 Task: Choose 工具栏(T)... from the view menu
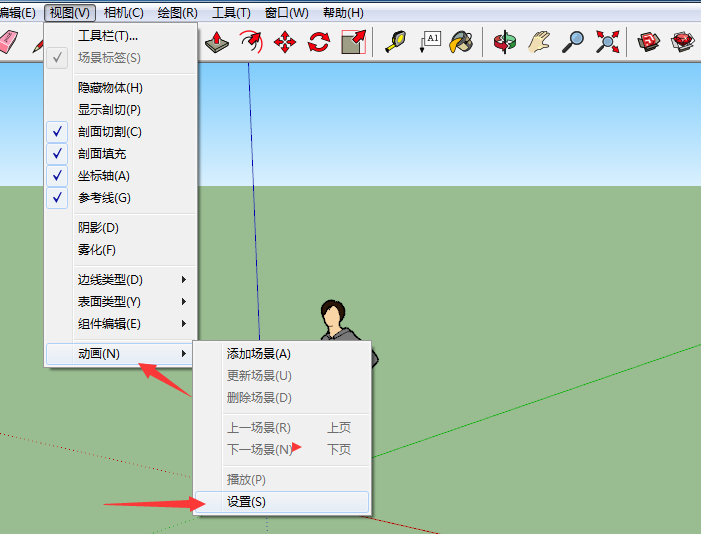pos(121,35)
